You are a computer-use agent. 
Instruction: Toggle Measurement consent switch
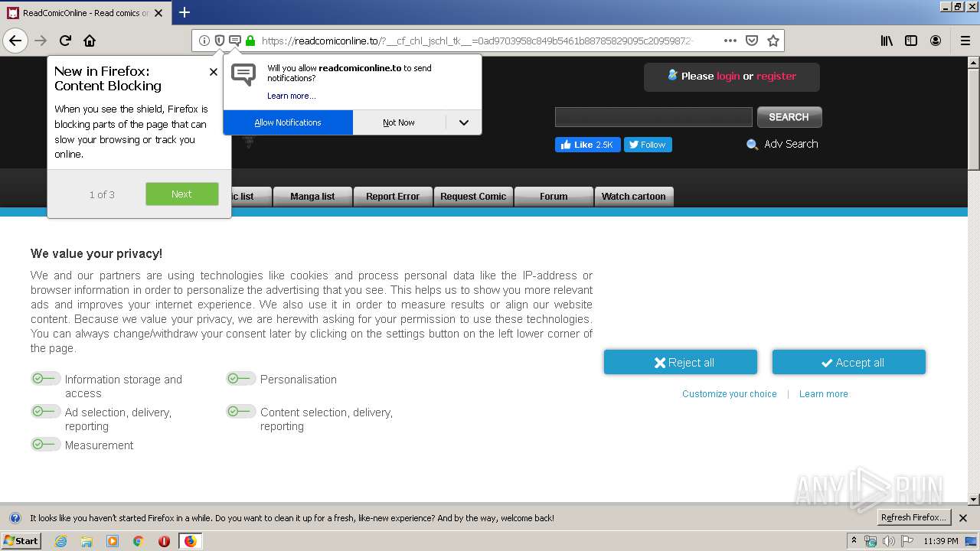(45, 445)
